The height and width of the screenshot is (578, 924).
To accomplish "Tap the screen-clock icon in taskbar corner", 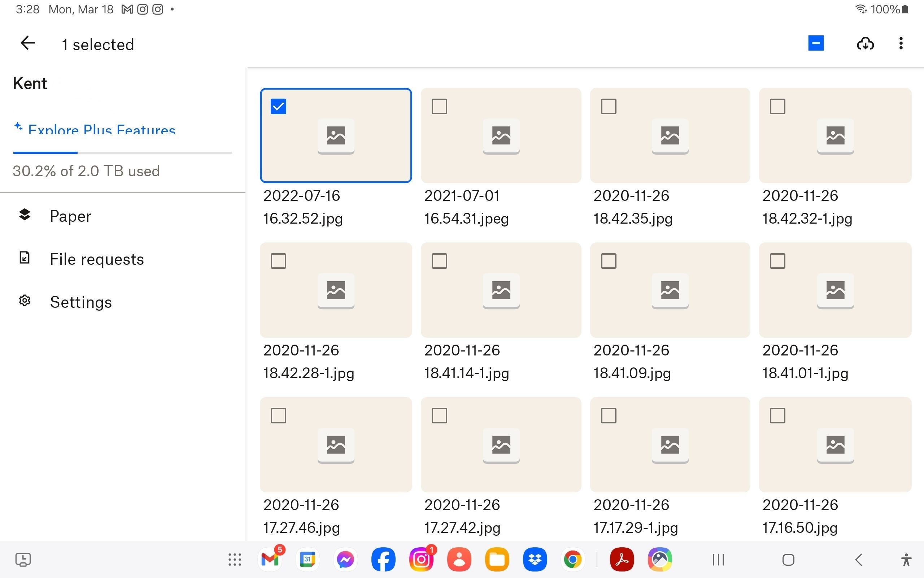I will click(23, 560).
